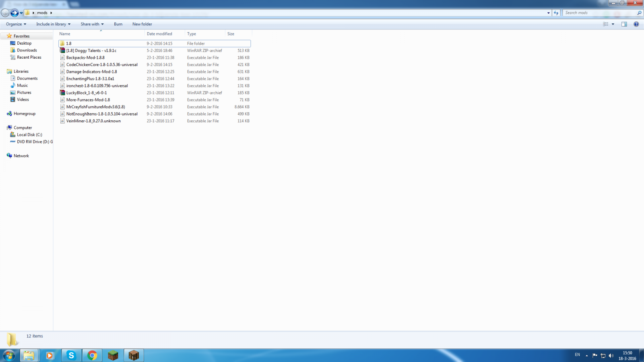Click the Action Center flag icon
644x362 pixels.
(x=595, y=356)
